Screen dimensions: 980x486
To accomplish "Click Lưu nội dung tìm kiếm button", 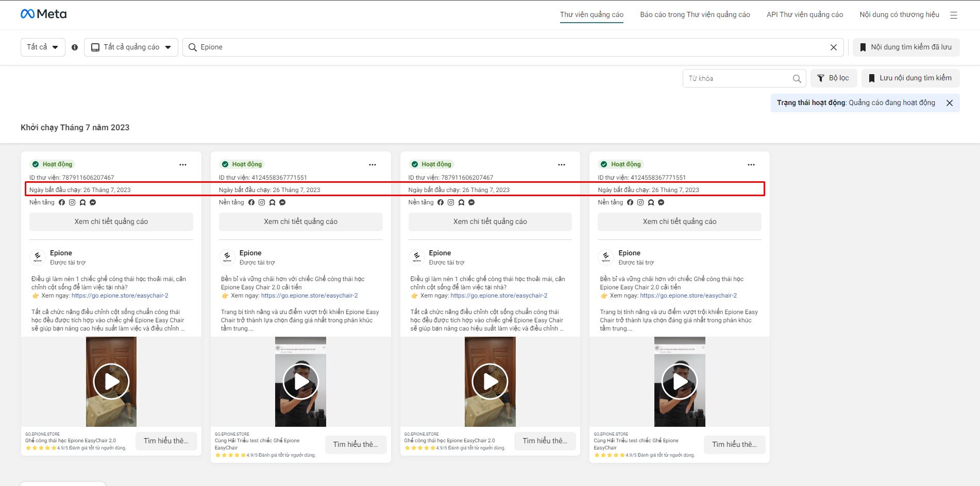I will (910, 78).
